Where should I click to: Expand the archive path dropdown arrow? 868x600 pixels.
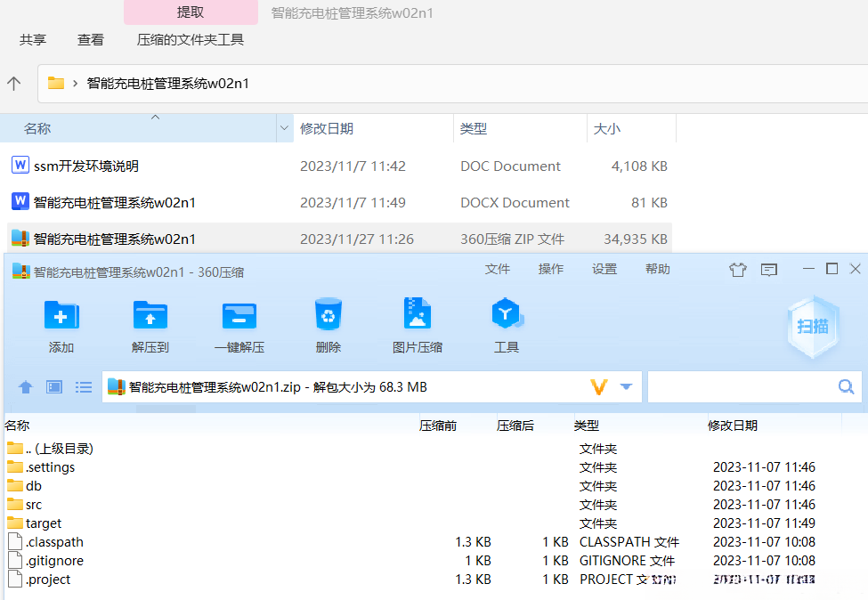pos(626,386)
